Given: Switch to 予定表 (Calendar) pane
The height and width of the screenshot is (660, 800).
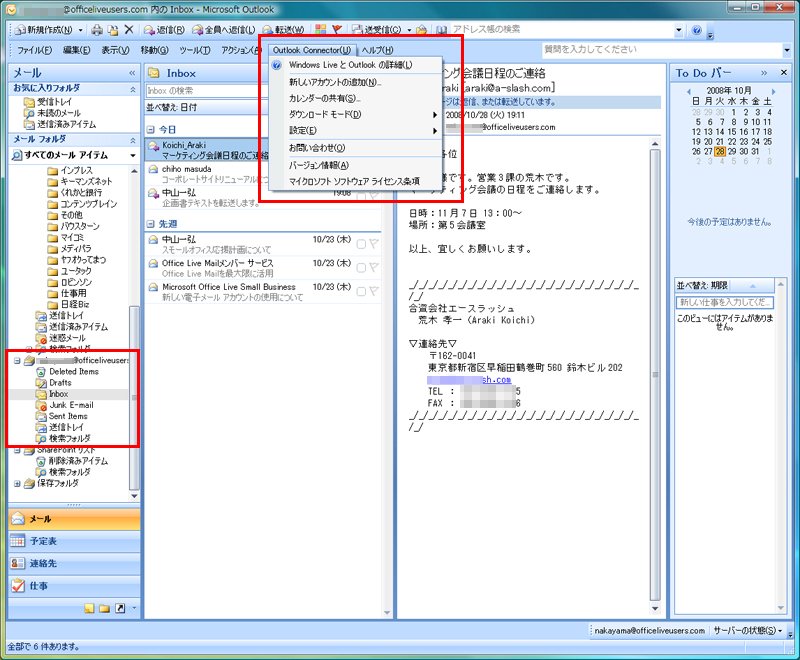Looking at the screenshot, I should tap(74, 541).
